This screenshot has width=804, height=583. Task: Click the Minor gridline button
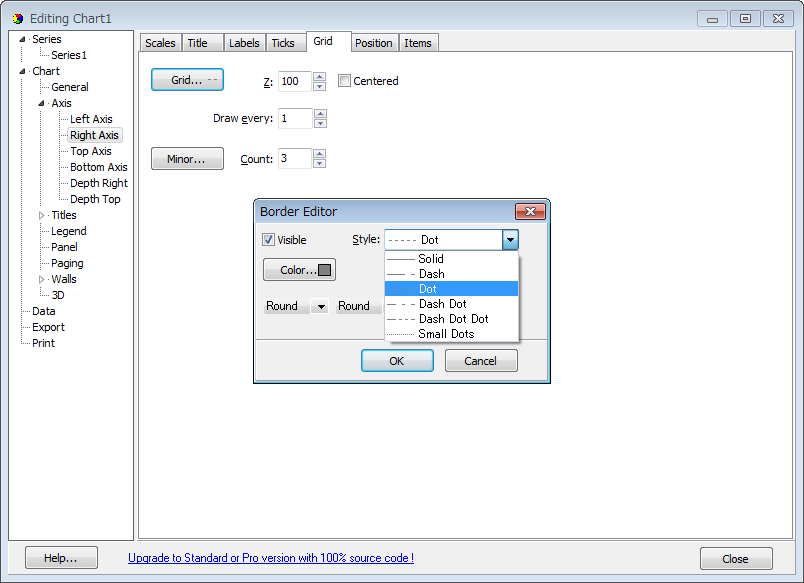[187, 157]
